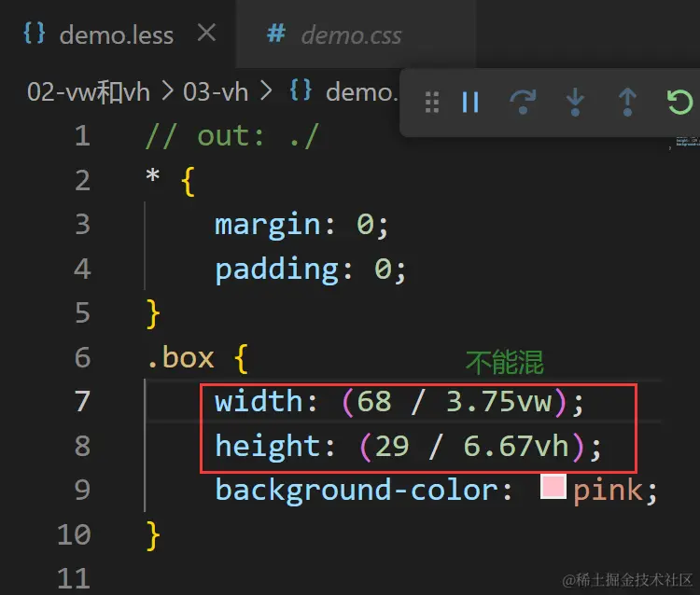The height and width of the screenshot is (595, 700).
Task: Click the braces file icon on demo.less tab
Action: [35, 33]
